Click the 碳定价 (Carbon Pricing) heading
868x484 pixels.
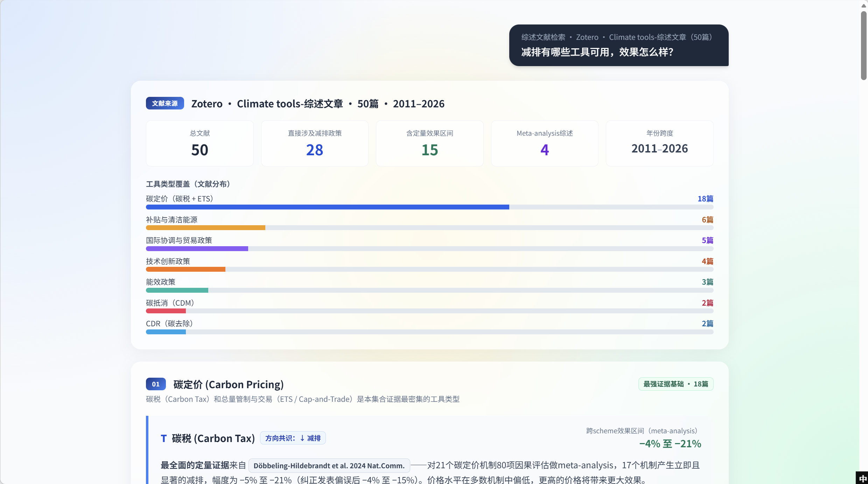(229, 384)
